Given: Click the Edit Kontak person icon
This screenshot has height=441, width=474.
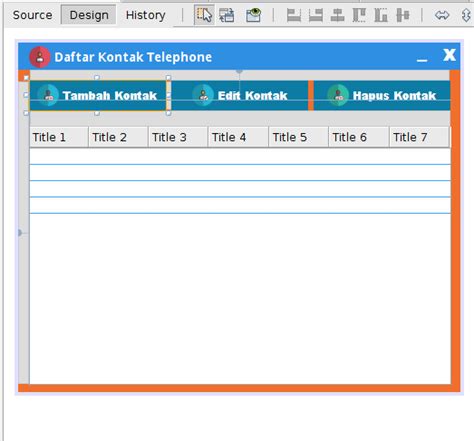Looking at the screenshot, I should (x=203, y=95).
